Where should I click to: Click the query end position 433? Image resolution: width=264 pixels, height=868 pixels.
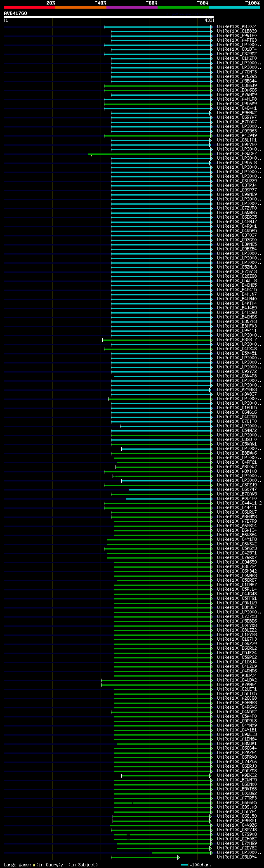pos(208,21)
